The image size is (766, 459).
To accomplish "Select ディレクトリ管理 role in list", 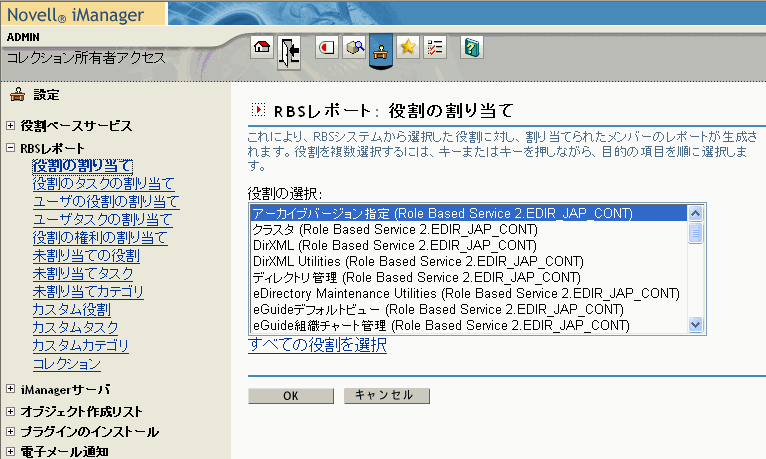I will (x=468, y=277).
